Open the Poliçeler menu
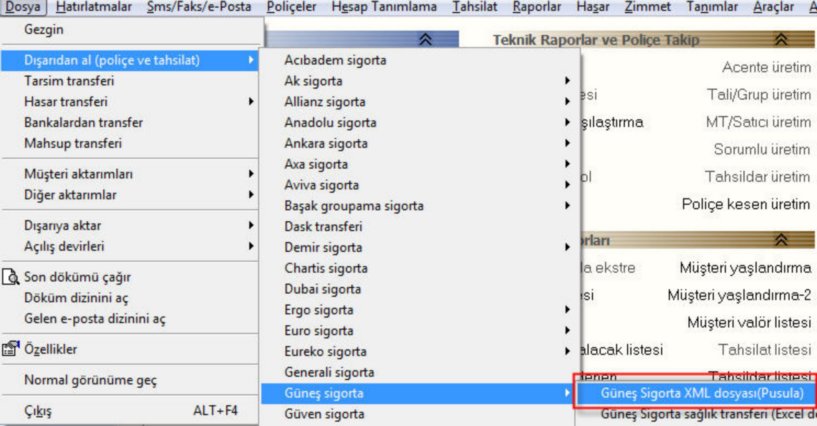This screenshot has height=426, width=817. (x=291, y=8)
